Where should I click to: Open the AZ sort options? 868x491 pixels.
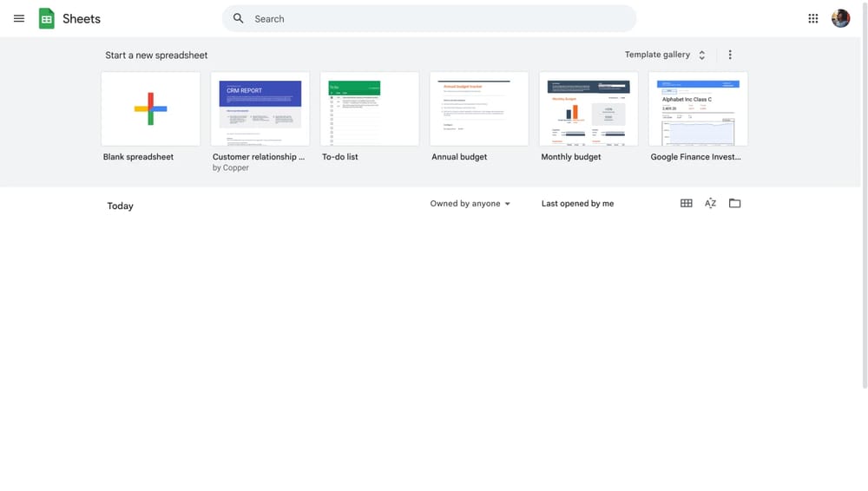pyautogui.click(x=710, y=203)
